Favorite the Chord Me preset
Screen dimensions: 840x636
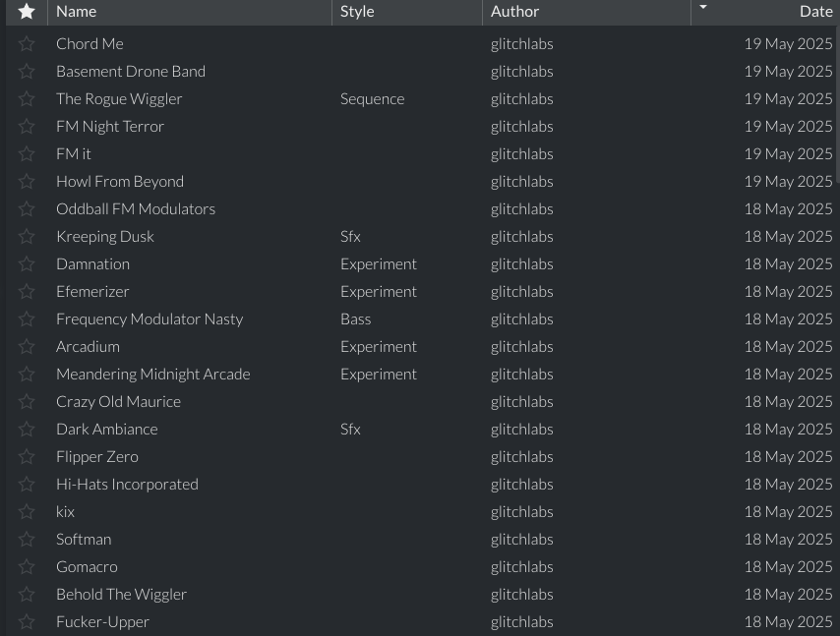tap(27, 44)
